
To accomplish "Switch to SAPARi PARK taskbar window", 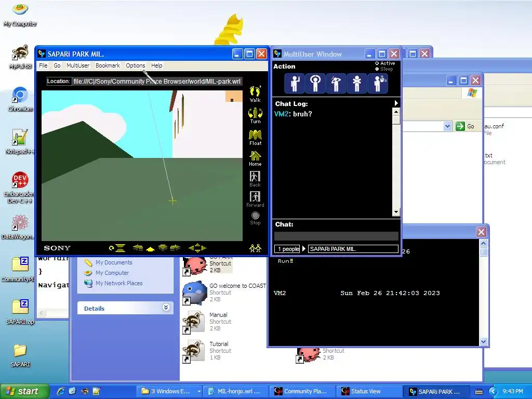I will coord(436,391).
